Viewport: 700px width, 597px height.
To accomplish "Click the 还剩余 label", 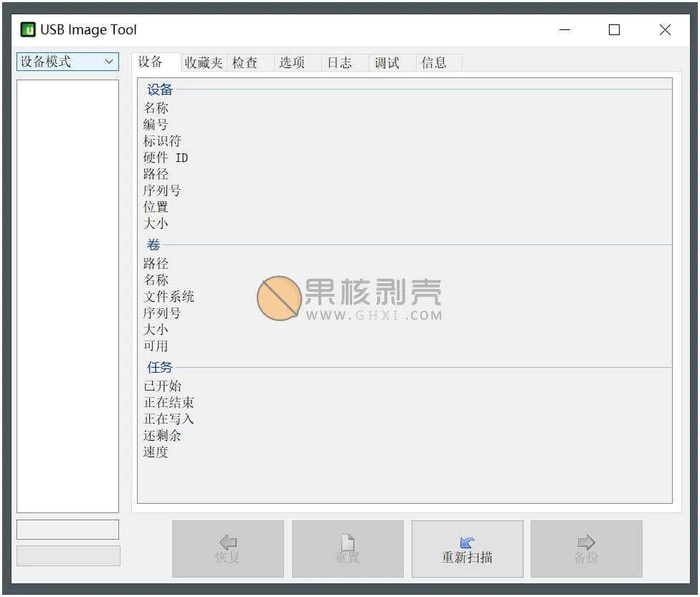I will click(162, 436).
